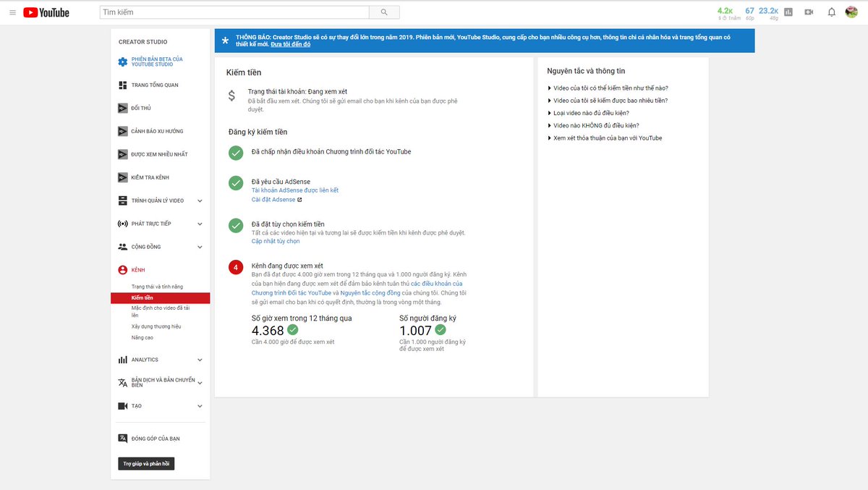Click Phiên bản beta của YouTube Studio
The height and width of the screenshot is (490, 868).
point(157,62)
